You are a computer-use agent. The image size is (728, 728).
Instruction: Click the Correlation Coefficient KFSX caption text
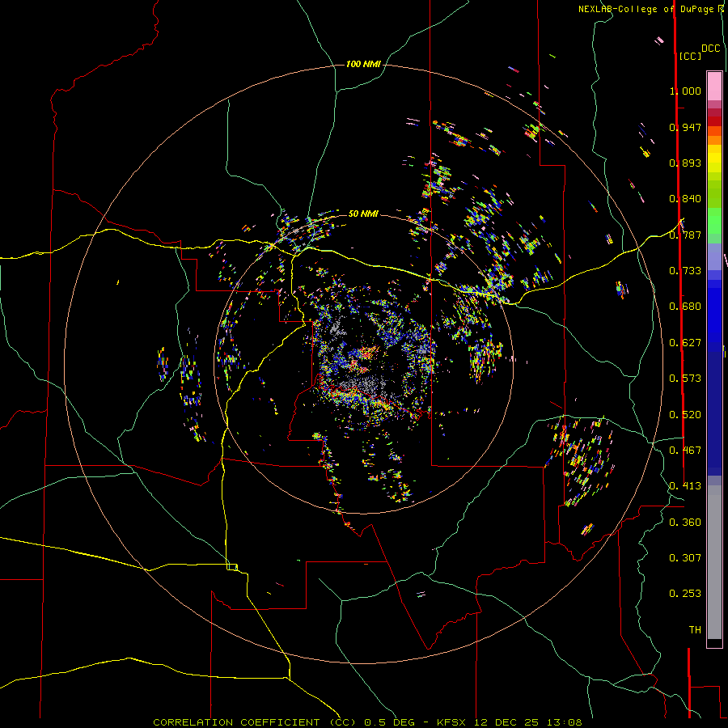(367, 722)
